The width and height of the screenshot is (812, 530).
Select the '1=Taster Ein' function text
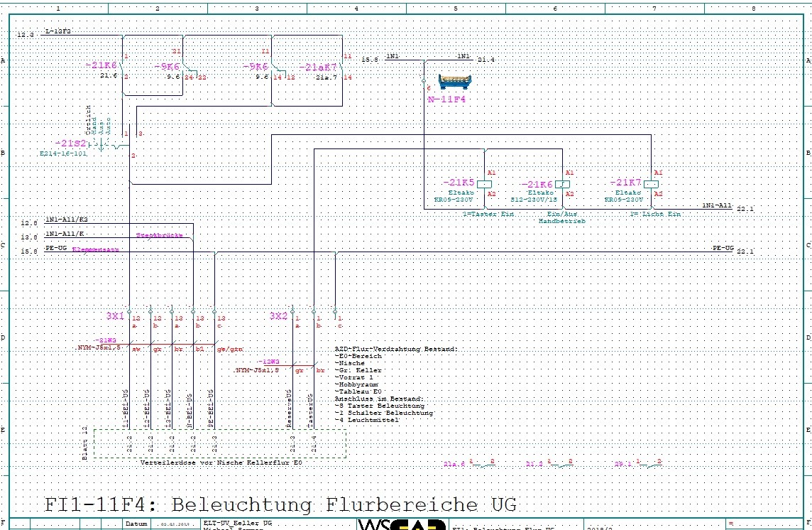[488, 214]
